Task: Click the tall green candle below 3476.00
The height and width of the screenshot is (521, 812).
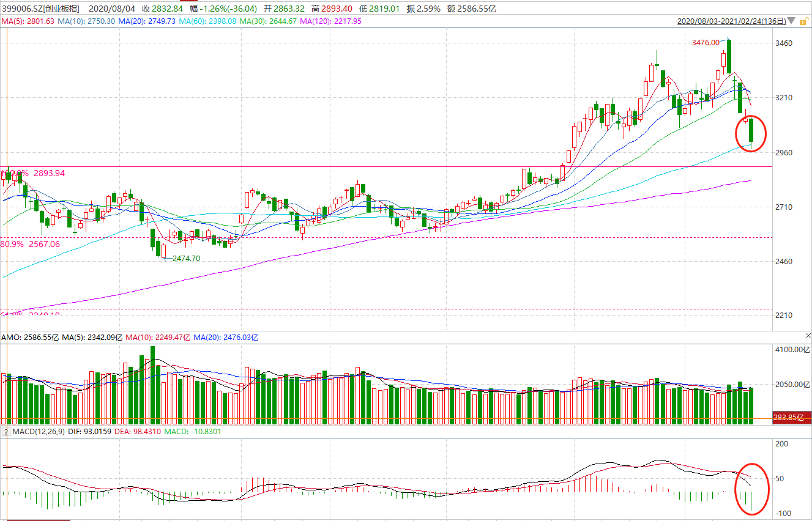Action: (x=729, y=56)
